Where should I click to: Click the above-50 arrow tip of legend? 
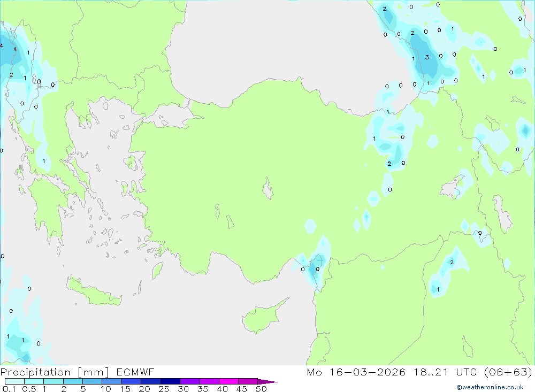[267, 382]
